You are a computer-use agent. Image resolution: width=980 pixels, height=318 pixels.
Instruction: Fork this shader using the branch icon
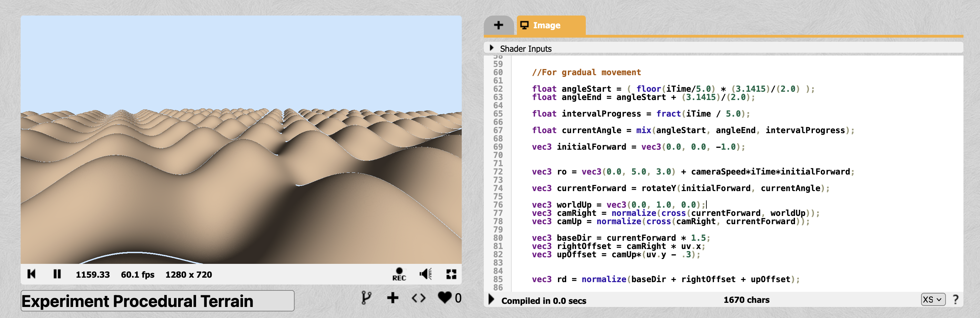pyautogui.click(x=366, y=297)
